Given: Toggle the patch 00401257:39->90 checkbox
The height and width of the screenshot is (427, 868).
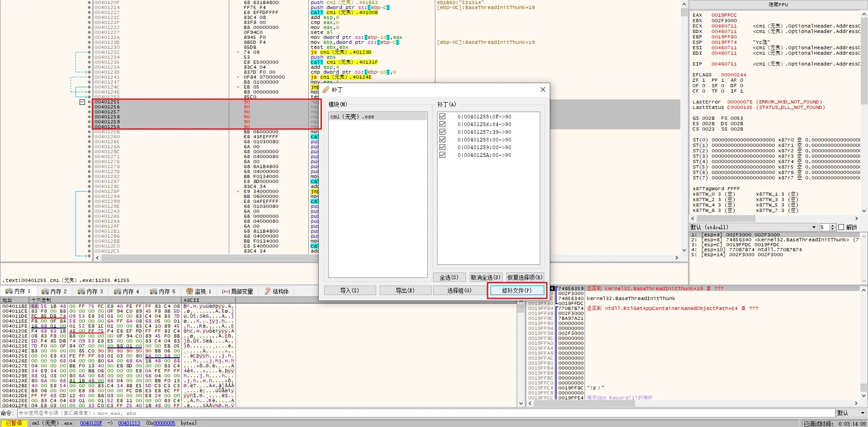Looking at the screenshot, I should (442, 132).
